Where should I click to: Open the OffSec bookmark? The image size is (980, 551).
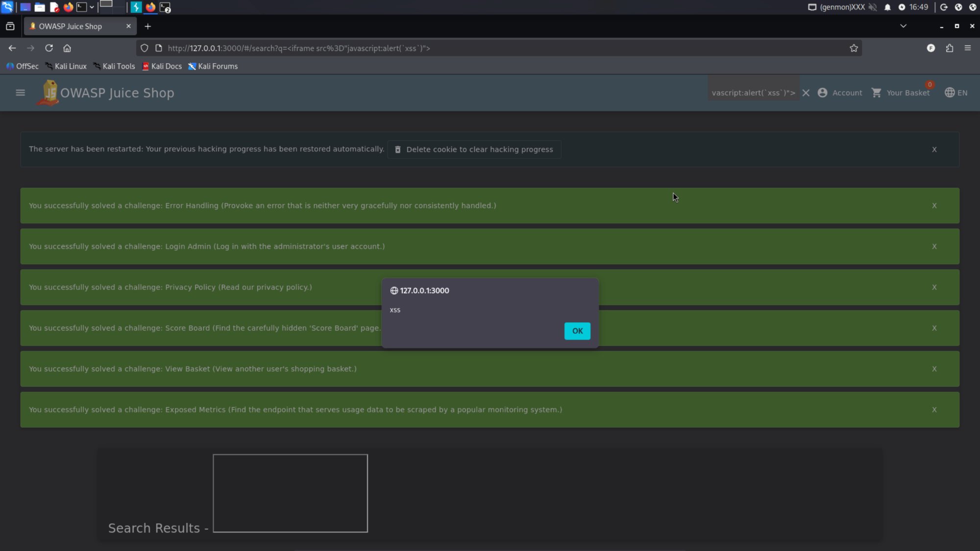[23, 66]
